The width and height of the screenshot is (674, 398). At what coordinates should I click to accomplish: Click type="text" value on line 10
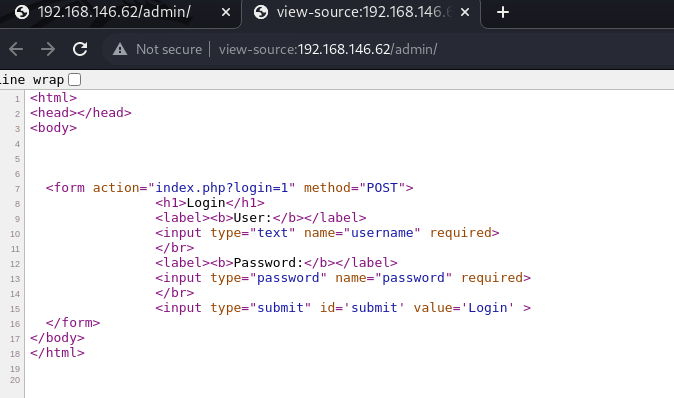pos(272,233)
